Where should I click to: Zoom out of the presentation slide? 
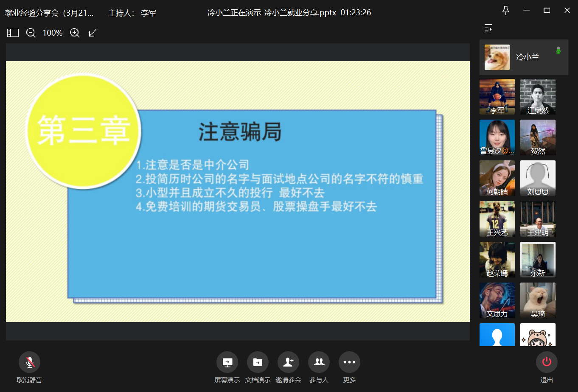pyautogui.click(x=31, y=33)
